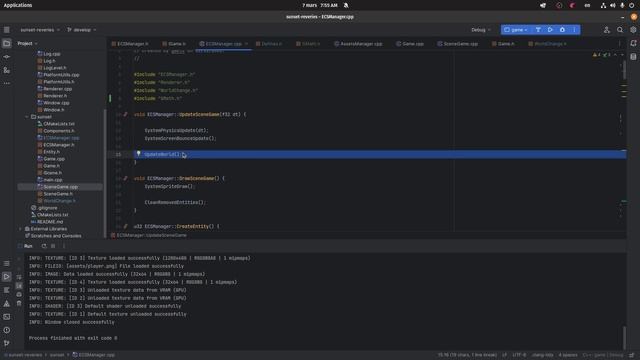Toggle scroll to end in console
The height and width of the screenshot is (360, 640).
pos(19,286)
